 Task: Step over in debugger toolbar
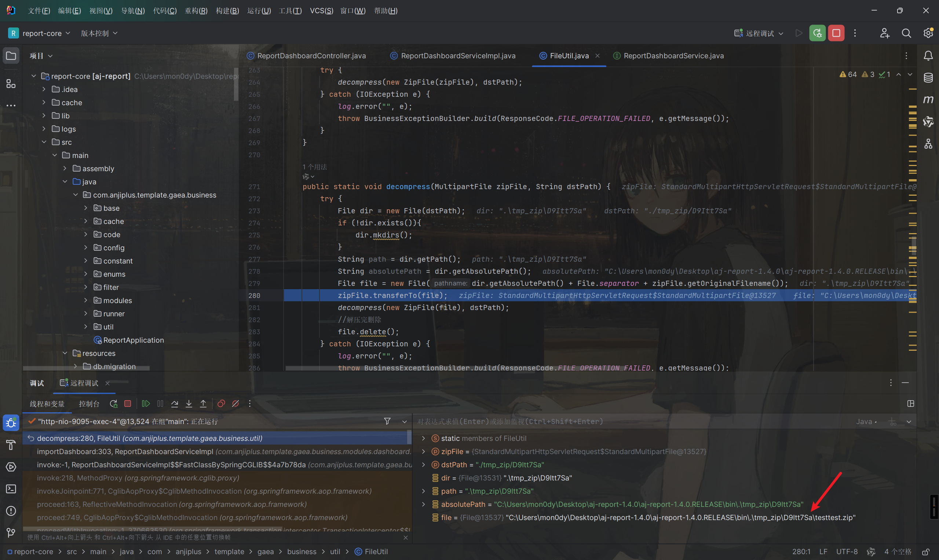pos(175,404)
